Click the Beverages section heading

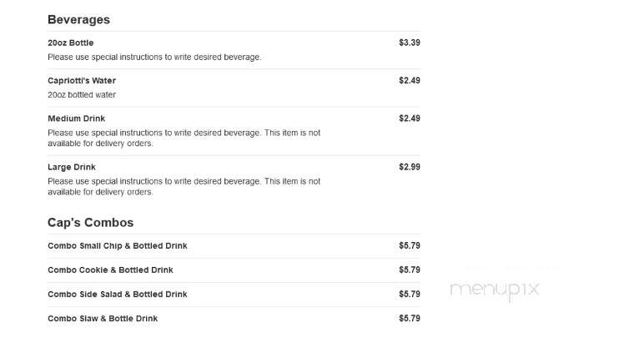click(x=79, y=20)
